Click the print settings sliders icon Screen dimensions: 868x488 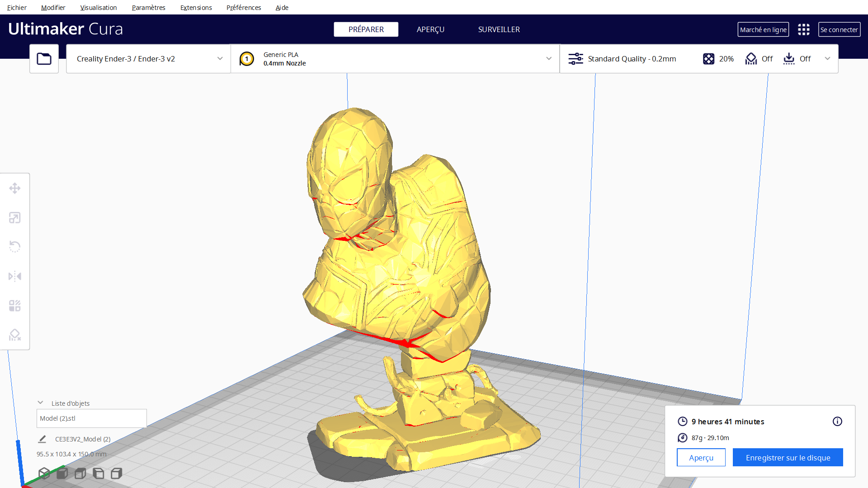[x=576, y=59]
